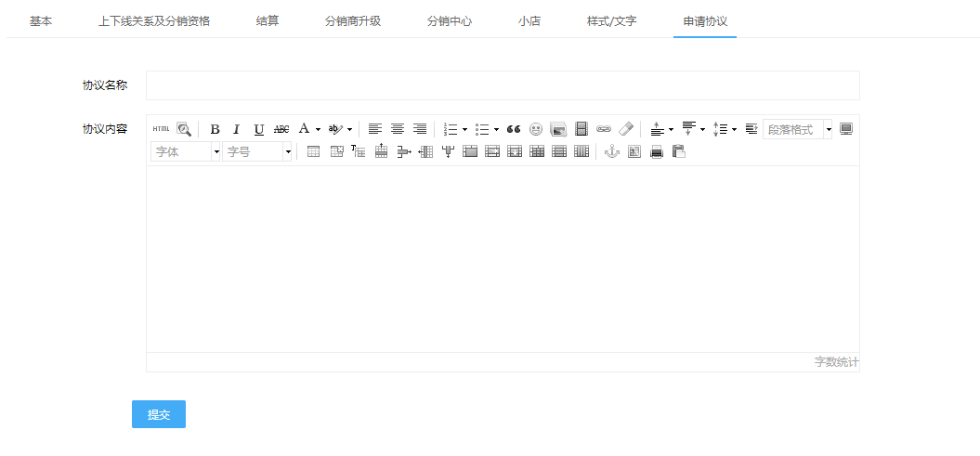
Task: Open the preview magnifier tool
Action: [184, 129]
